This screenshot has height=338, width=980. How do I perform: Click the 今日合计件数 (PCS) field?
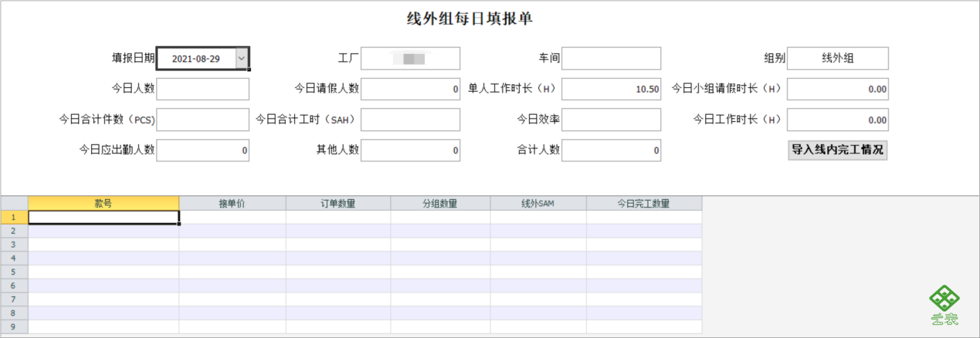click(x=203, y=120)
